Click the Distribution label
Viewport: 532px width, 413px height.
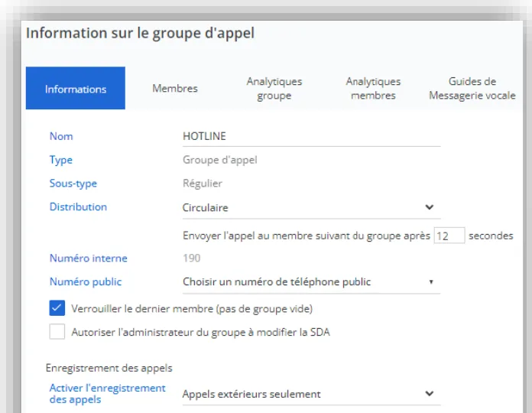coord(78,206)
